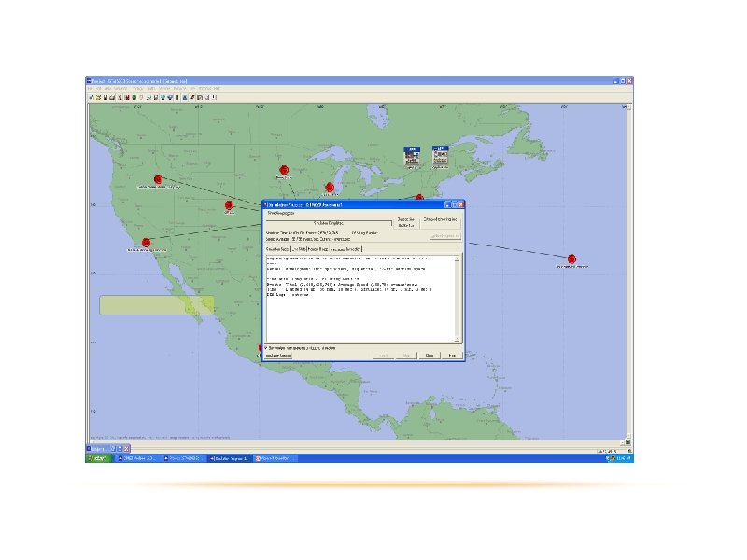This screenshot has height=560, width=747.
Task: Select the red node in the Pacific Northwest
Action: 158,179
